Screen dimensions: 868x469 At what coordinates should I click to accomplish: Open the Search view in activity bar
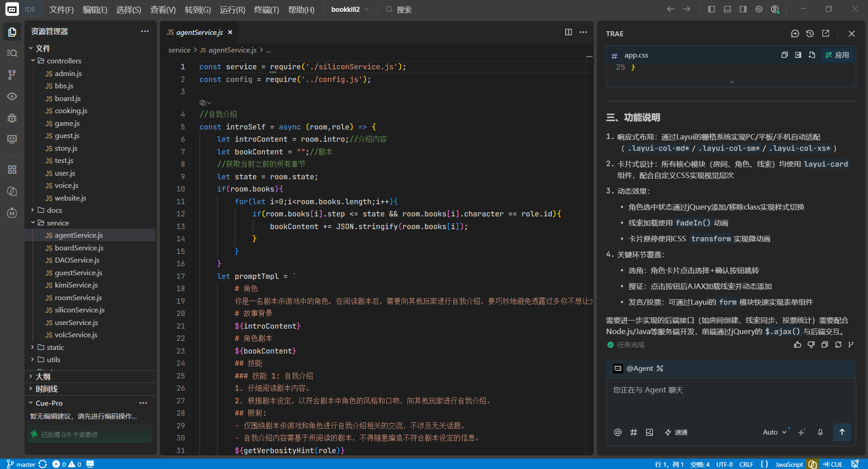(x=12, y=53)
